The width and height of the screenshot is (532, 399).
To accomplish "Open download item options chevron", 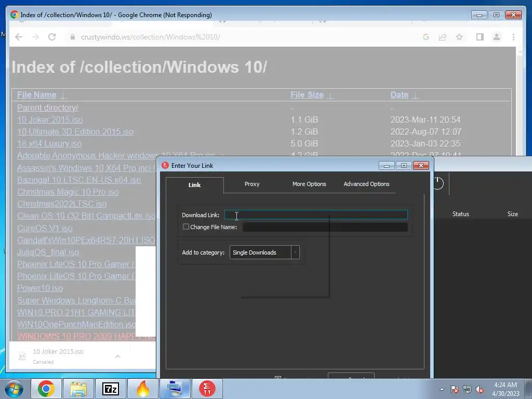I will (x=118, y=356).
